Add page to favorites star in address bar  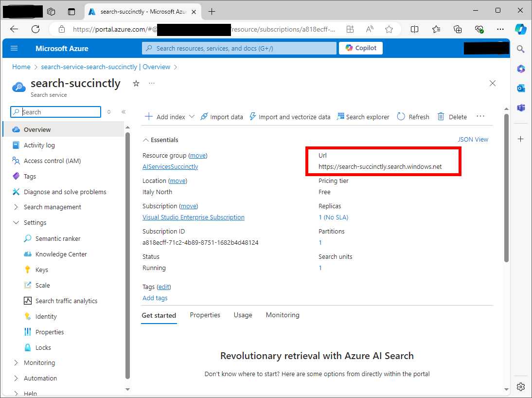click(389, 29)
